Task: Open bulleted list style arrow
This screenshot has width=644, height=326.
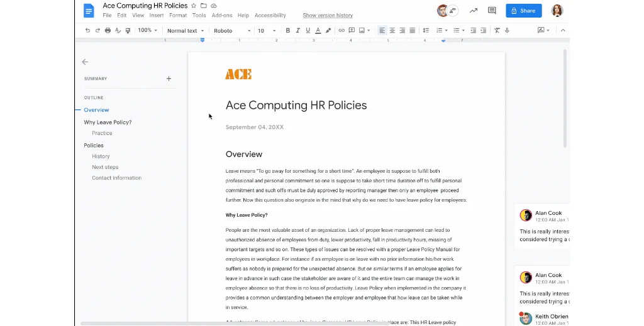Action: click(463, 30)
